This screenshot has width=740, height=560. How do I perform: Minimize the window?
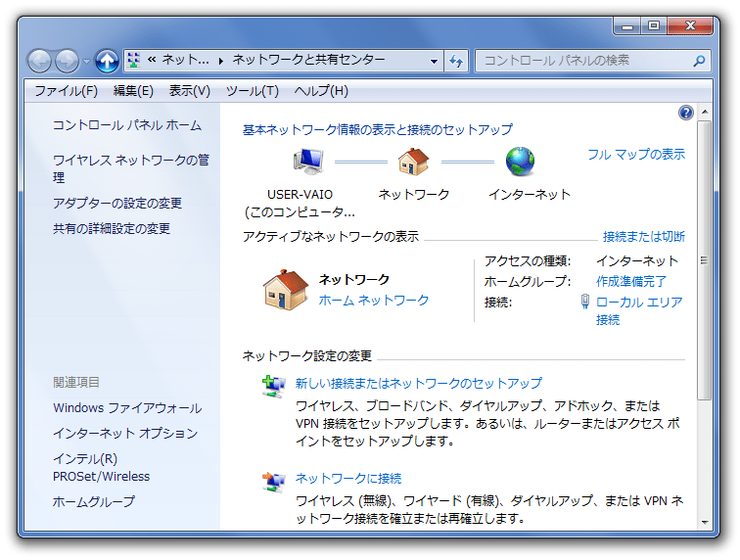pyautogui.click(x=627, y=25)
